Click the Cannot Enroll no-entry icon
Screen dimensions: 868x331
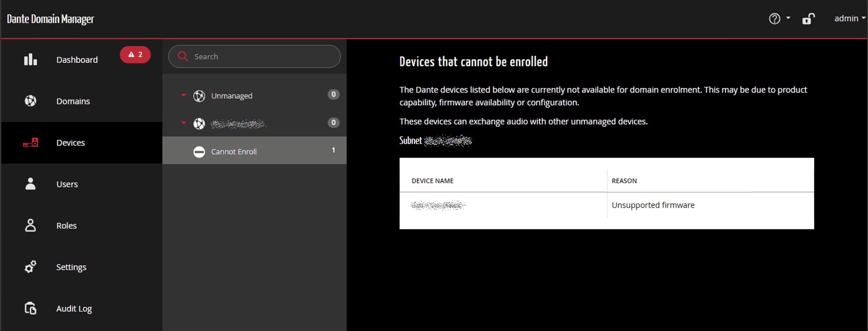(199, 152)
